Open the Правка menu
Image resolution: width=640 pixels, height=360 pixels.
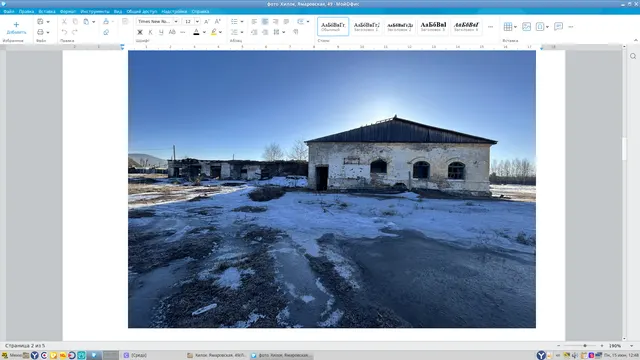26,11
